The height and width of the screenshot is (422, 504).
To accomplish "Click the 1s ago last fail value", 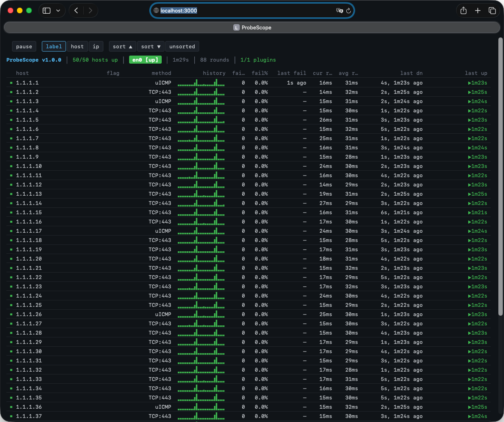I will [296, 83].
